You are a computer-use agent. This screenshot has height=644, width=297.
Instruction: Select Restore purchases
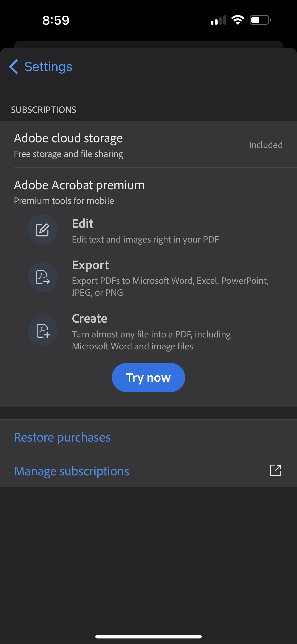point(62,437)
